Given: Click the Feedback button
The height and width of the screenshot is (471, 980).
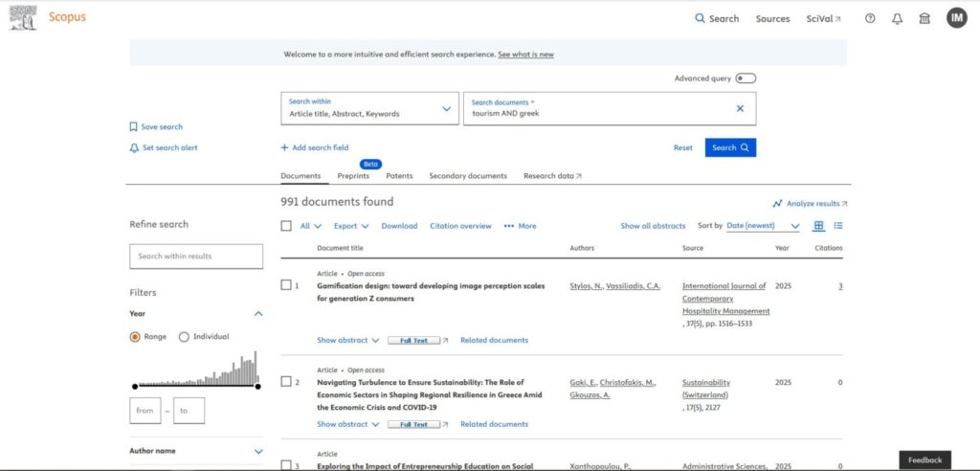Looking at the screenshot, I should [925, 460].
